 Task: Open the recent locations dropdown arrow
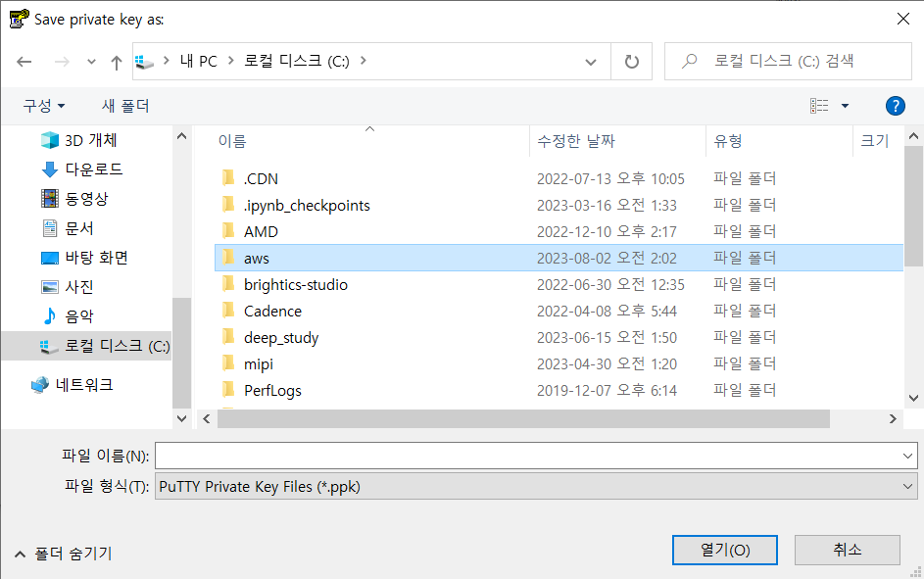[x=91, y=62]
